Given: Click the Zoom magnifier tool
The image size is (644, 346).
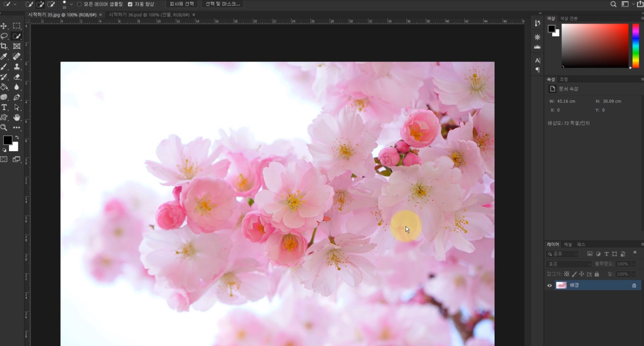Looking at the screenshot, I should coord(4,128).
